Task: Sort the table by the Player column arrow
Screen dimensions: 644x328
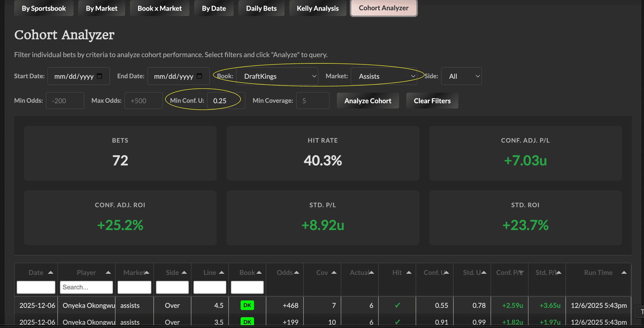Action: click(x=108, y=273)
